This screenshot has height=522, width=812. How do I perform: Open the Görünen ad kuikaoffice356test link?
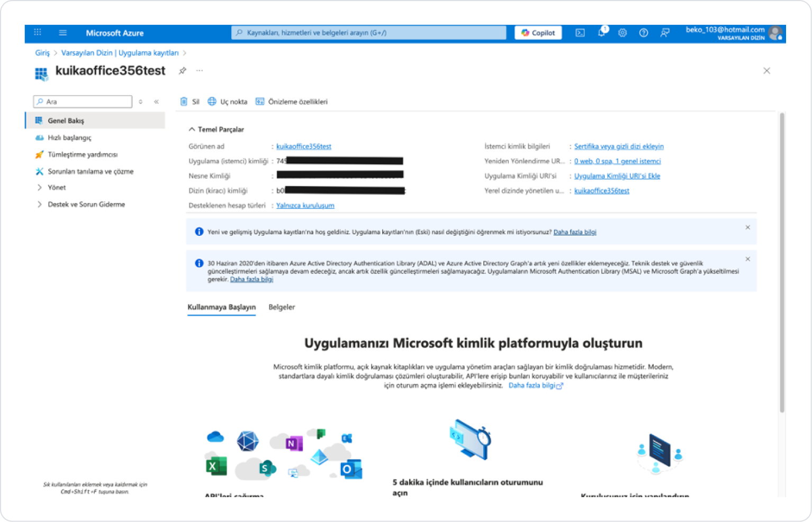pyautogui.click(x=304, y=146)
